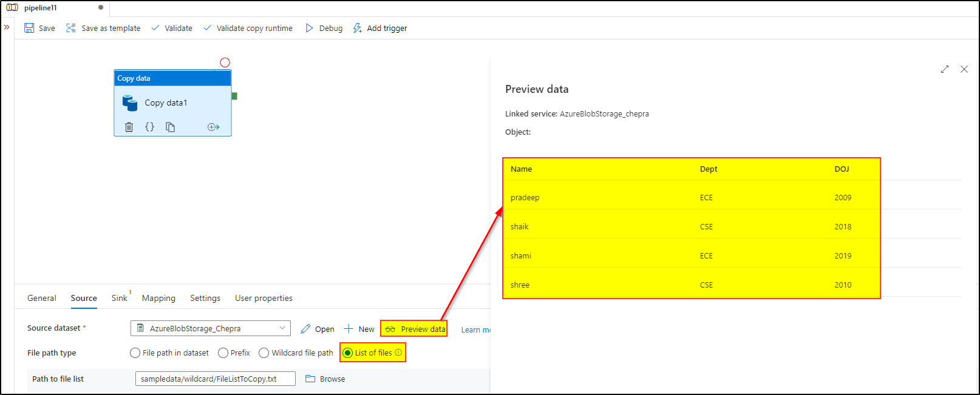Viewport: 980px width, 395px height.
Task: Click the Path to file list input field
Action: click(215, 378)
